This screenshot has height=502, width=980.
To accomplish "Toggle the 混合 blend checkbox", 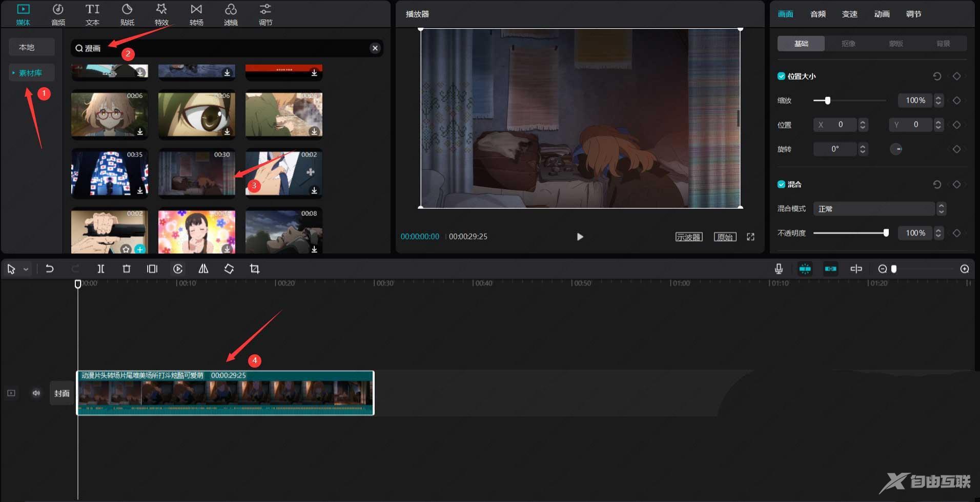I will [781, 184].
